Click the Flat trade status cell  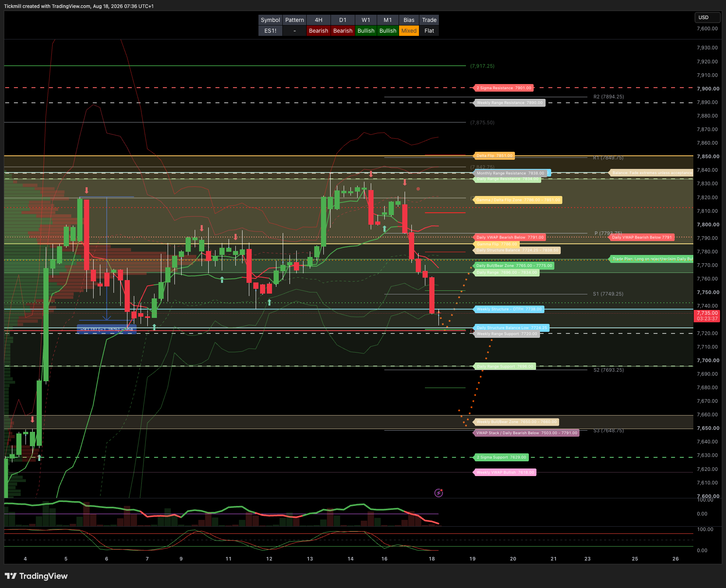tap(429, 31)
